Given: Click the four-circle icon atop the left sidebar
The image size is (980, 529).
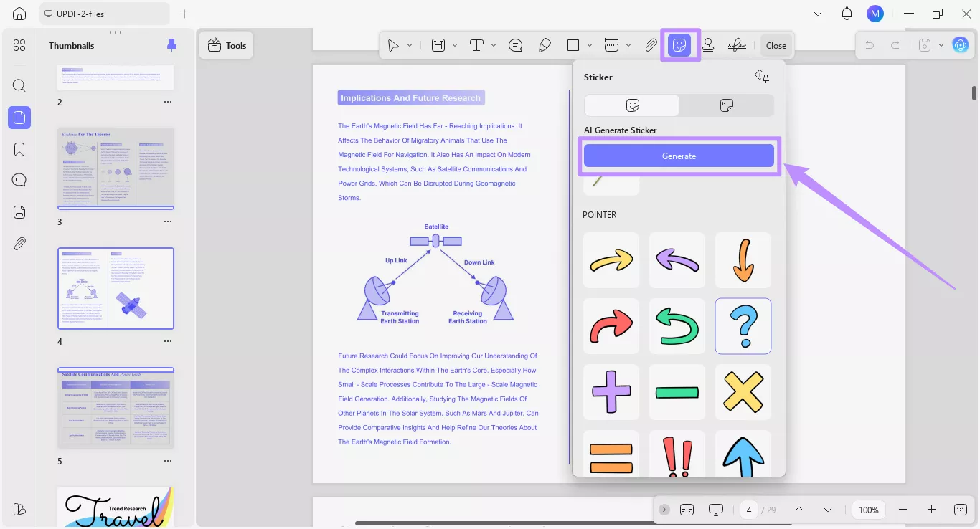Looking at the screenshot, I should [19, 45].
